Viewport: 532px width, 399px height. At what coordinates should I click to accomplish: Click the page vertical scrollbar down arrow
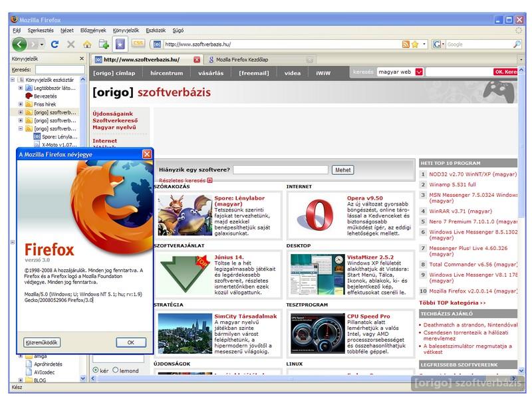(x=521, y=370)
